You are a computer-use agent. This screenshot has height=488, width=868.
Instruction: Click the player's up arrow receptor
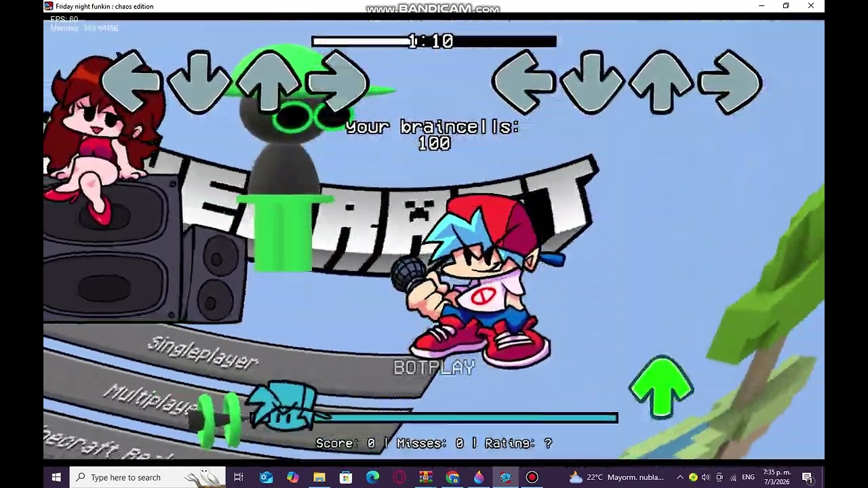(661, 83)
